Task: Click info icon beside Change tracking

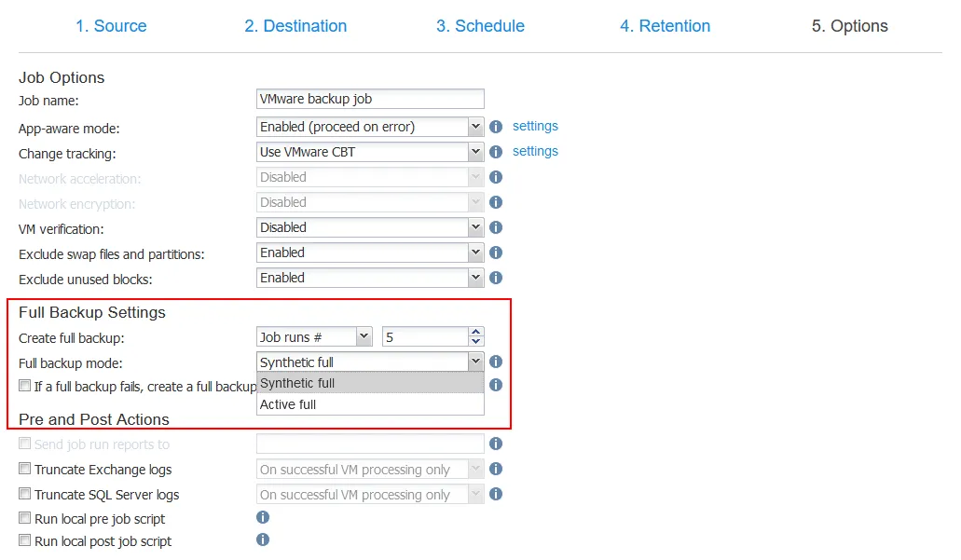Action: point(496,152)
